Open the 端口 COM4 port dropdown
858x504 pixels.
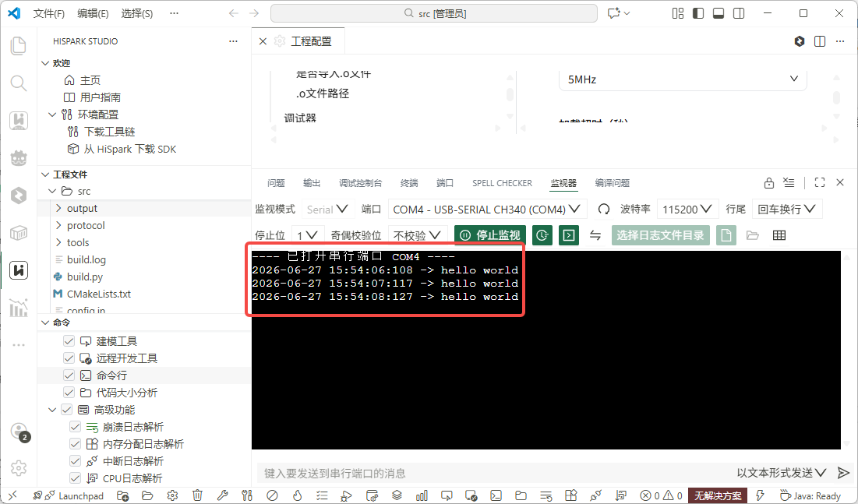(x=486, y=209)
